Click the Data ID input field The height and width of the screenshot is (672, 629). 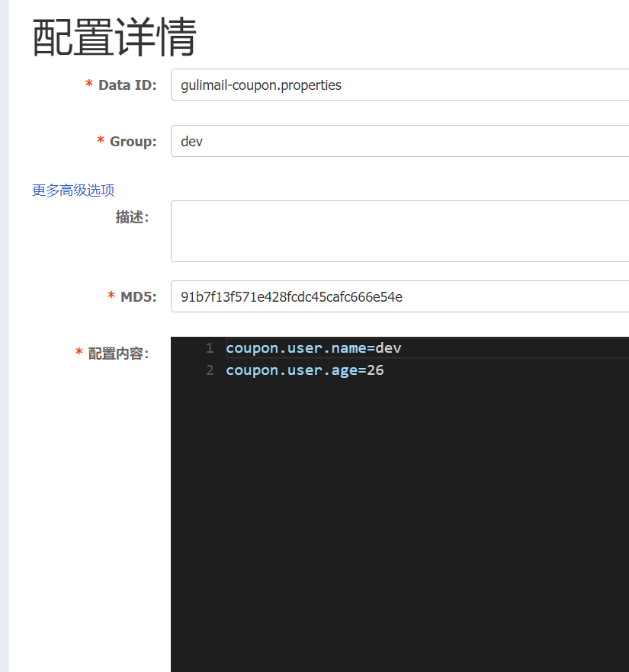click(400, 85)
